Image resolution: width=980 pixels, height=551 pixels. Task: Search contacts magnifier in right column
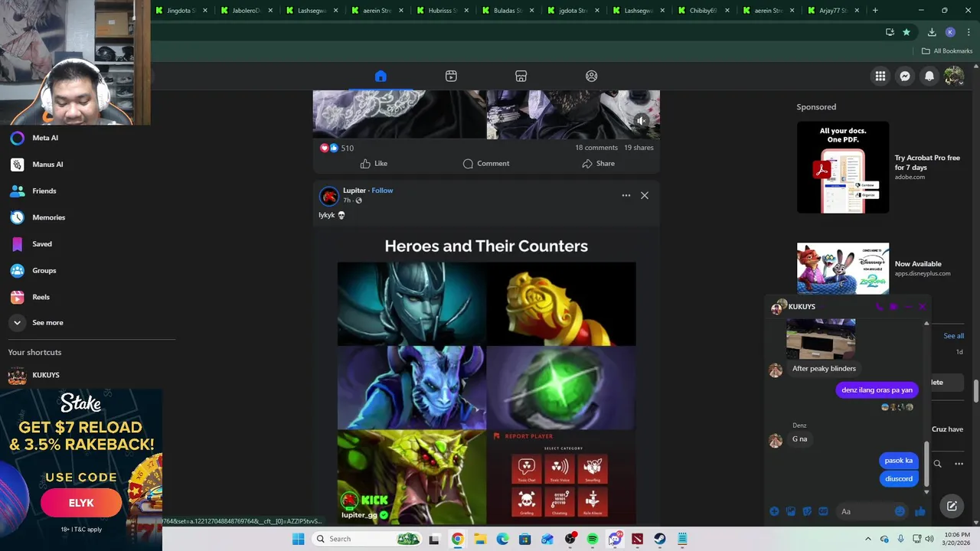coord(937,464)
